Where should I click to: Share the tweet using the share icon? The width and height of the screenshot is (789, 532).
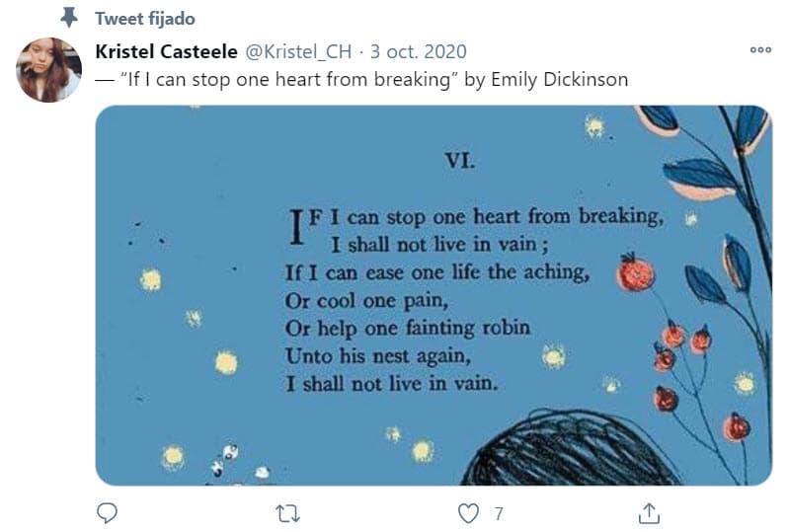pyautogui.click(x=649, y=513)
